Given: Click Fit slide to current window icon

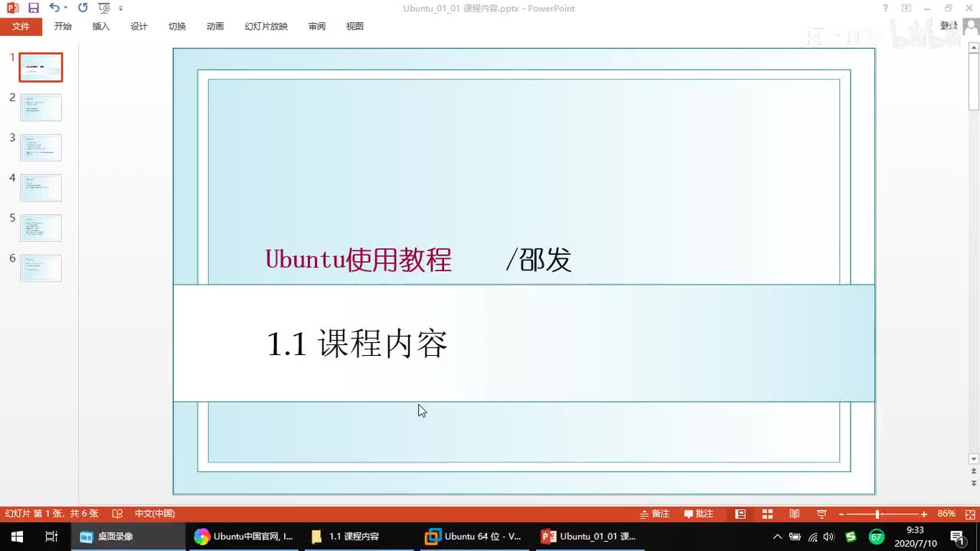Looking at the screenshot, I should (x=969, y=514).
